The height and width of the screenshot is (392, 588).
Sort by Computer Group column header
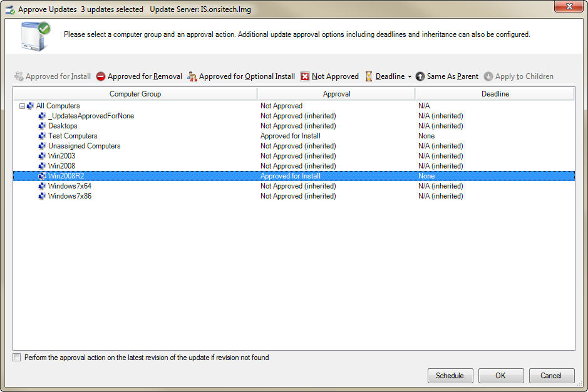coord(135,94)
